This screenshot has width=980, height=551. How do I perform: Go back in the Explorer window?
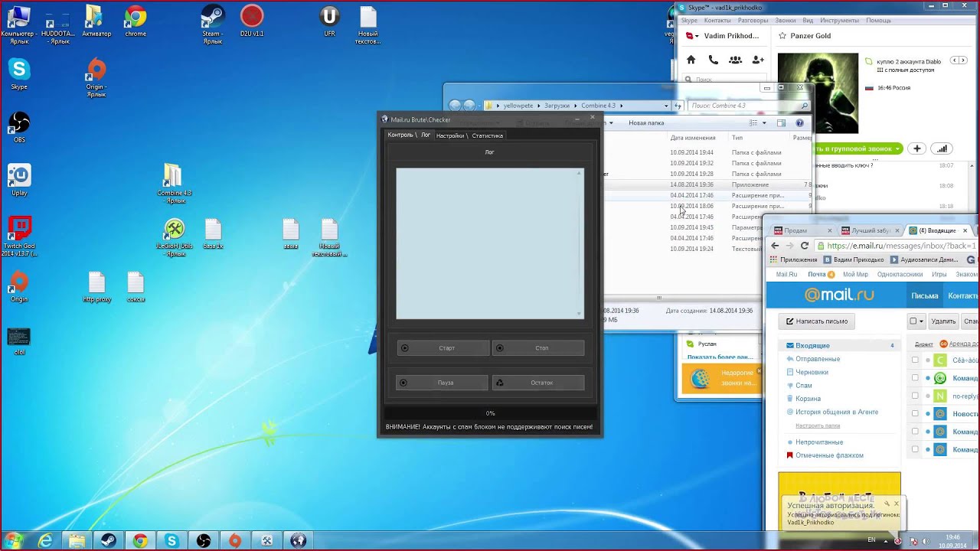point(455,106)
